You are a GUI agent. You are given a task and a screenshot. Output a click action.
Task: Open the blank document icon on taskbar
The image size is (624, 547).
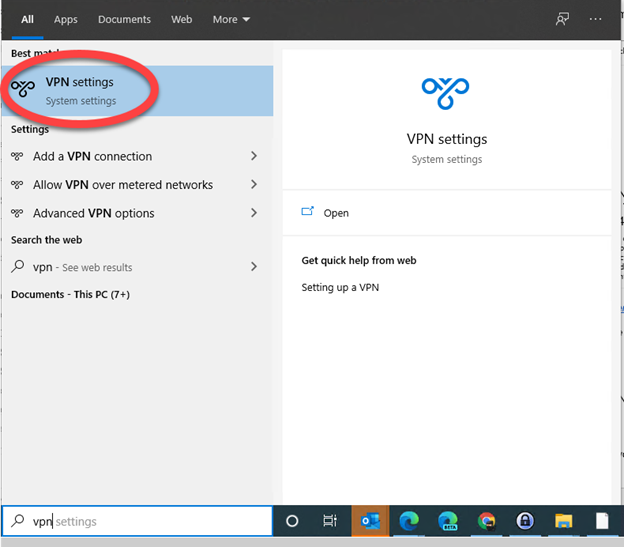click(x=602, y=521)
